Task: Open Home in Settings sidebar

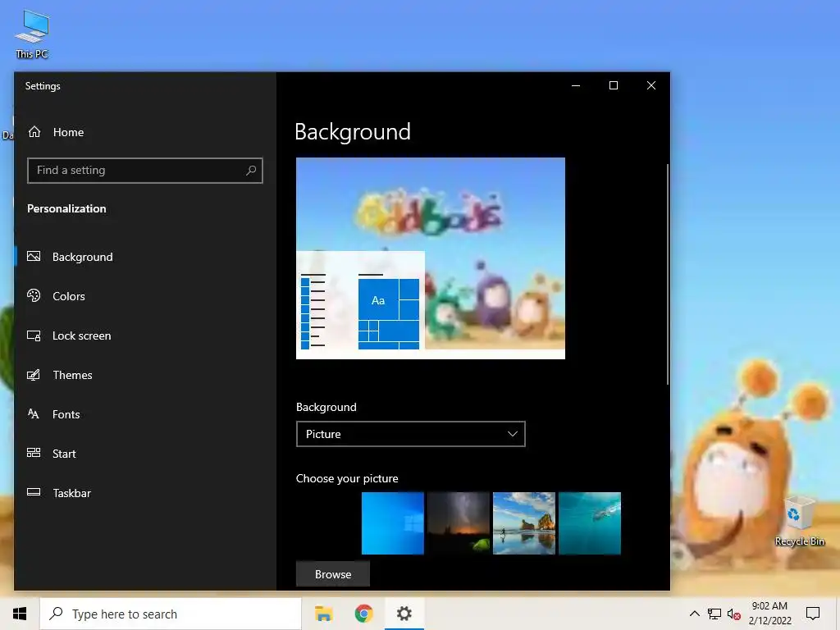Action: [145, 132]
